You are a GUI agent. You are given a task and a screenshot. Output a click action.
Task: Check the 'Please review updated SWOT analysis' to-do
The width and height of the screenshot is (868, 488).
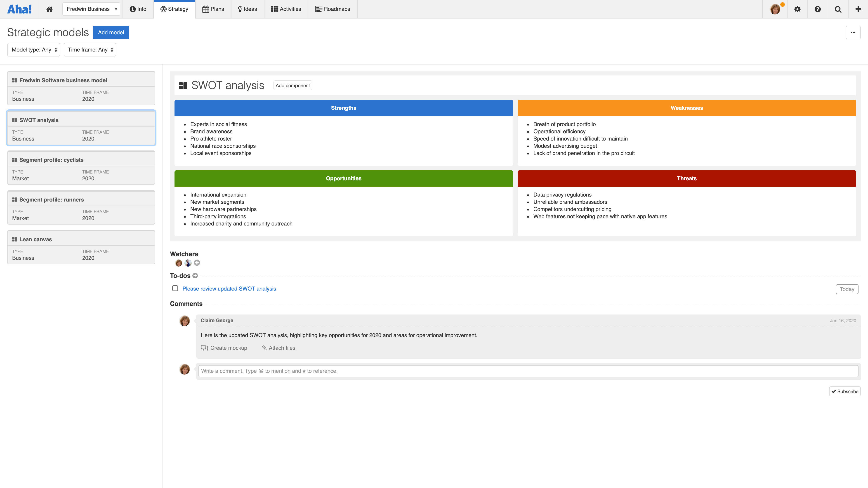175,288
